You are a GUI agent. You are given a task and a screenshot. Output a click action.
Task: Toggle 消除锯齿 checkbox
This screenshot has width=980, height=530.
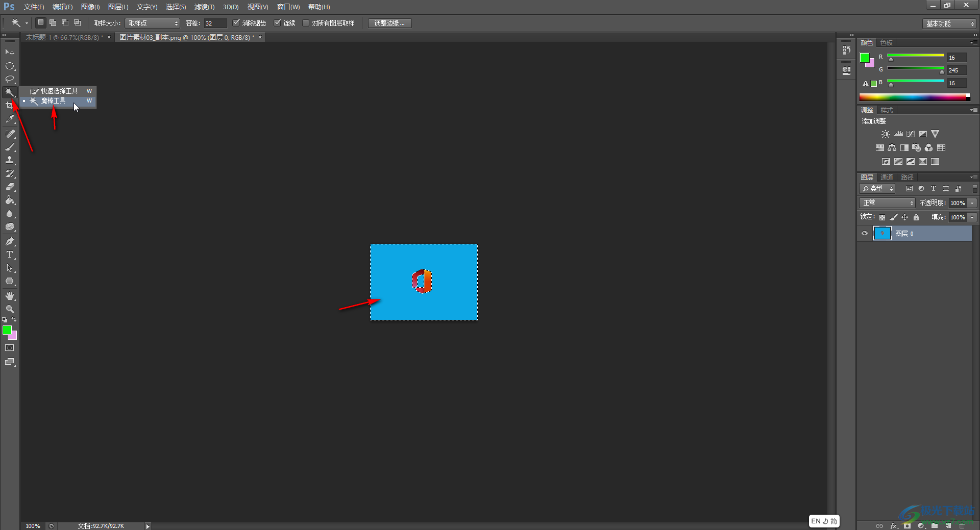pyautogui.click(x=236, y=23)
